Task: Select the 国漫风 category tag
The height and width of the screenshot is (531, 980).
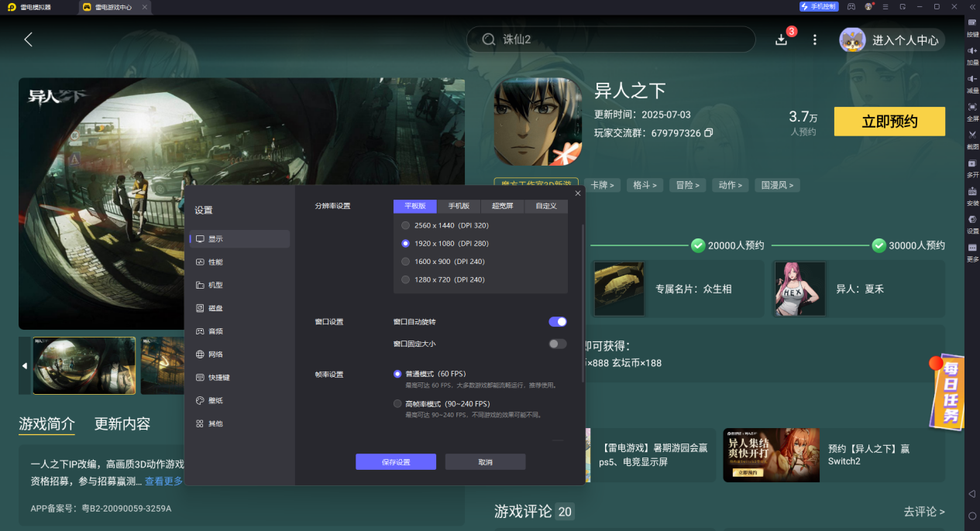Action: point(777,185)
